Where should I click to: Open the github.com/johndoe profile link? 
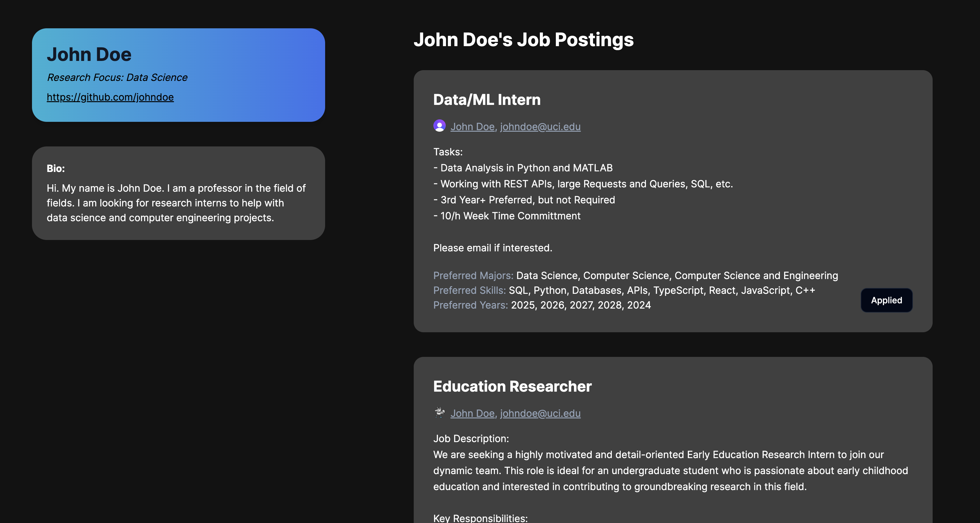click(110, 97)
